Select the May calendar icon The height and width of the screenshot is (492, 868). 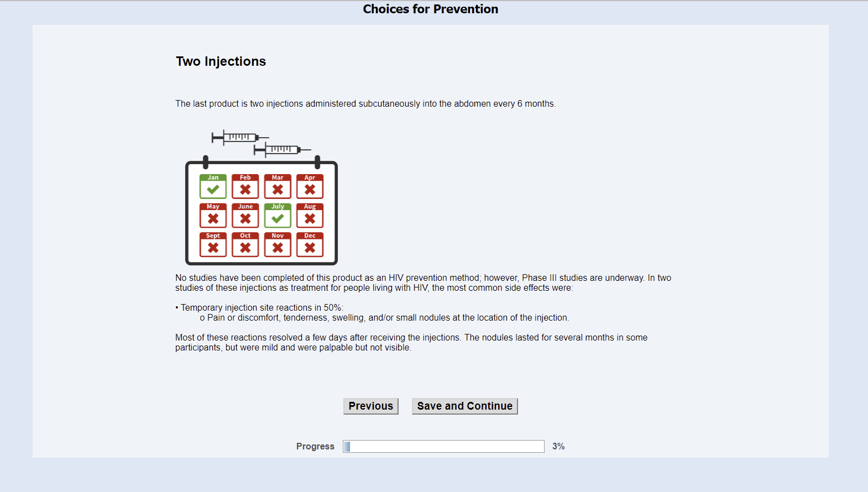pos(213,216)
